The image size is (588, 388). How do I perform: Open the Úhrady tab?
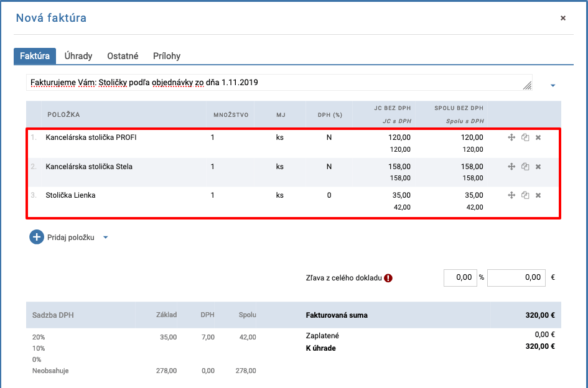coord(78,56)
